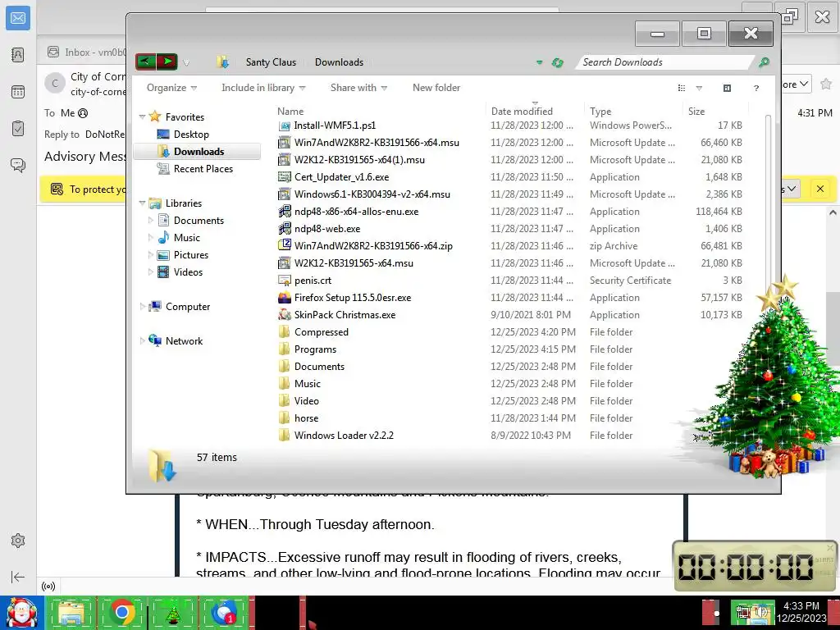This screenshot has height=630, width=840.
Task: Expand the Pictures library node
Action: pyautogui.click(x=151, y=255)
